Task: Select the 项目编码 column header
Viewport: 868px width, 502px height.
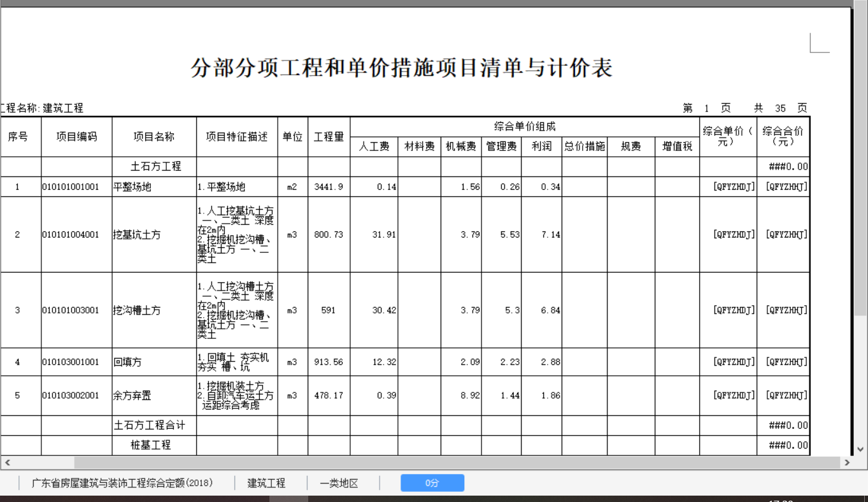Action: (76, 136)
